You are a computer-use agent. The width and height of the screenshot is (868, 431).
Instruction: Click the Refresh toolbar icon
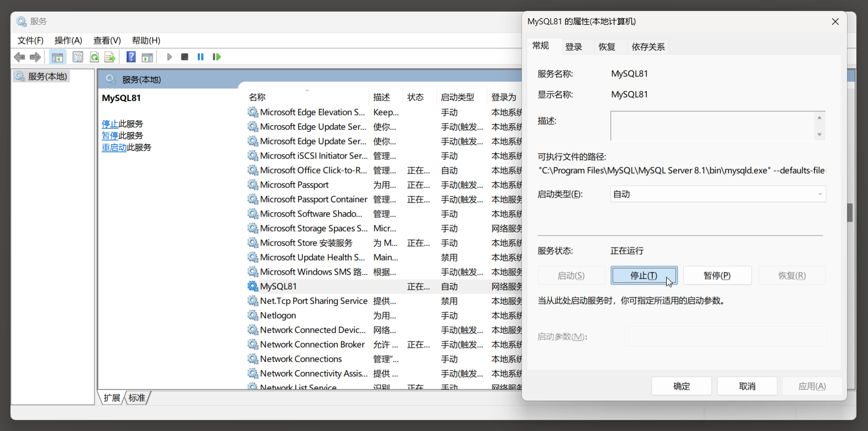pos(95,57)
